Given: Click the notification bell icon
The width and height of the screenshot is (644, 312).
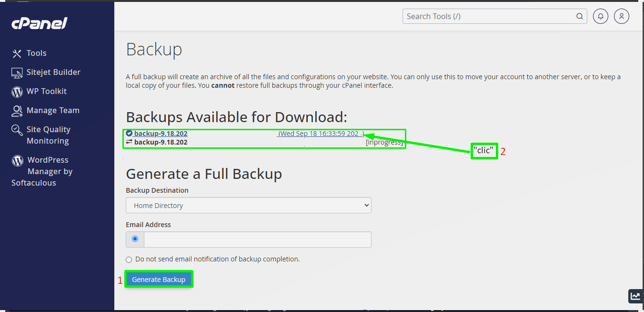Looking at the screenshot, I should [600, 16].
